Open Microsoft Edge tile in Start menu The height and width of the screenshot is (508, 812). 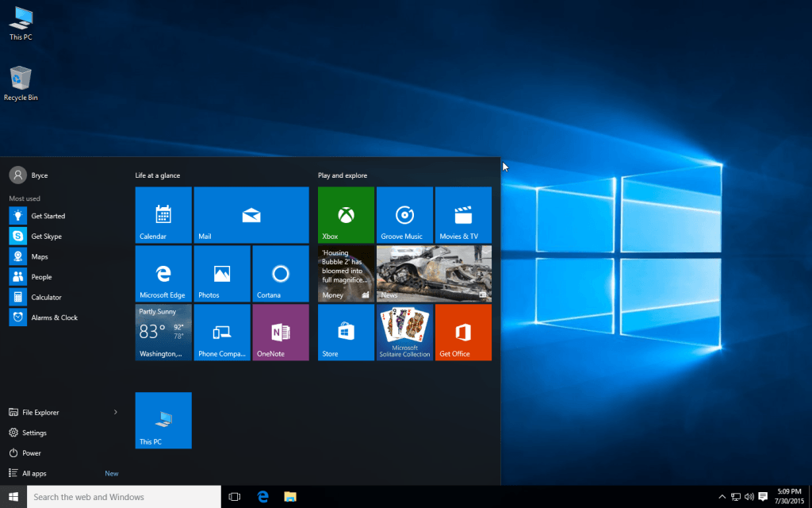[163, 274]
